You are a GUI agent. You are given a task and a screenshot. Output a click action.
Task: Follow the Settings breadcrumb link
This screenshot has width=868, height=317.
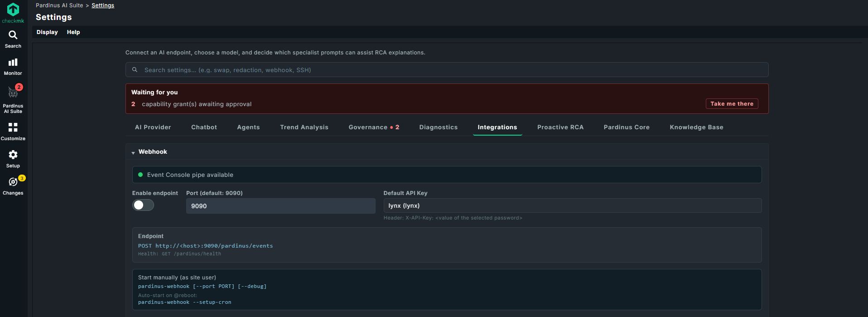tap(103, 5)
